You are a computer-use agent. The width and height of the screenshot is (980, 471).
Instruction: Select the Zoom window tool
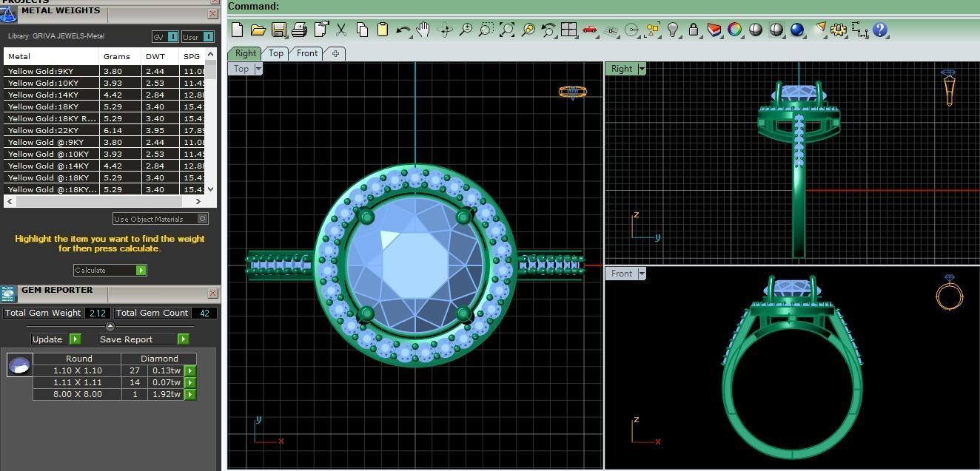486,30
